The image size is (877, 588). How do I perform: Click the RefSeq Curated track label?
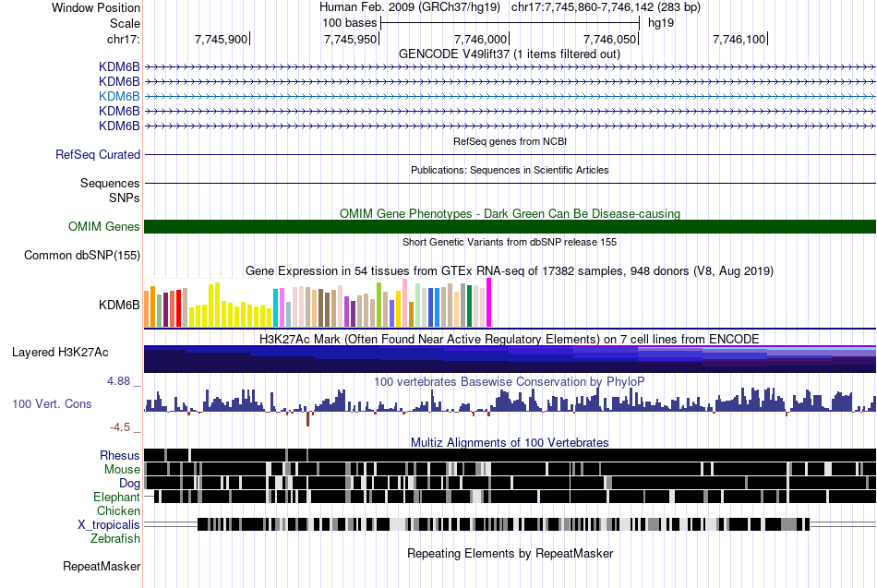[98, 154]
